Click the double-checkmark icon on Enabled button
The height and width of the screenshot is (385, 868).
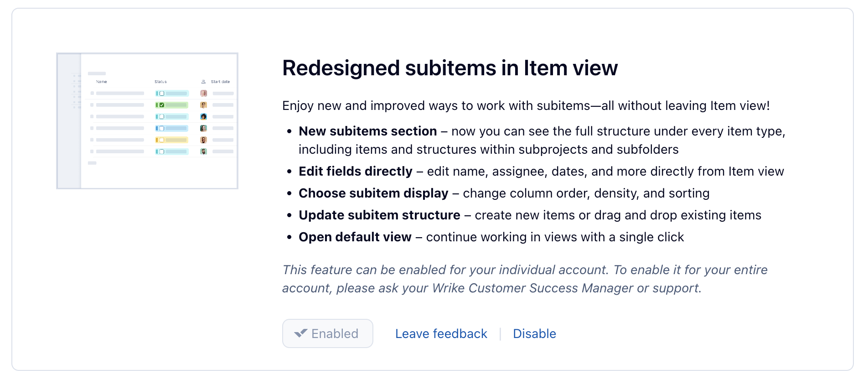click(x=300, y=333)
